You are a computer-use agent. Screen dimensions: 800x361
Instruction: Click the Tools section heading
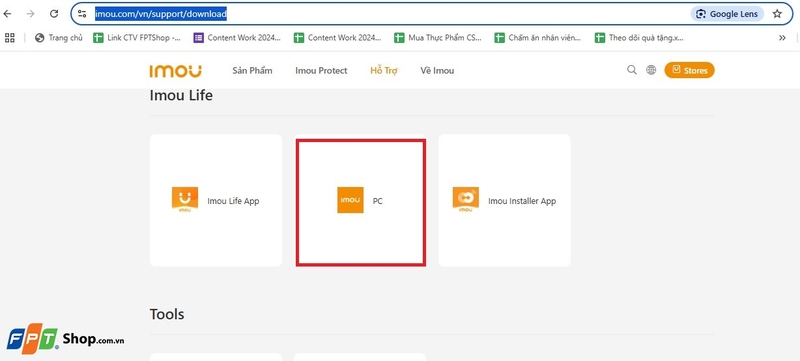pos(167,314)
